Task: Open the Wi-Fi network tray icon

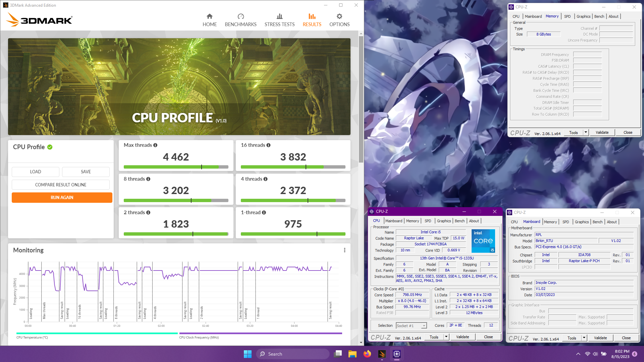Action: coord(587,354)
